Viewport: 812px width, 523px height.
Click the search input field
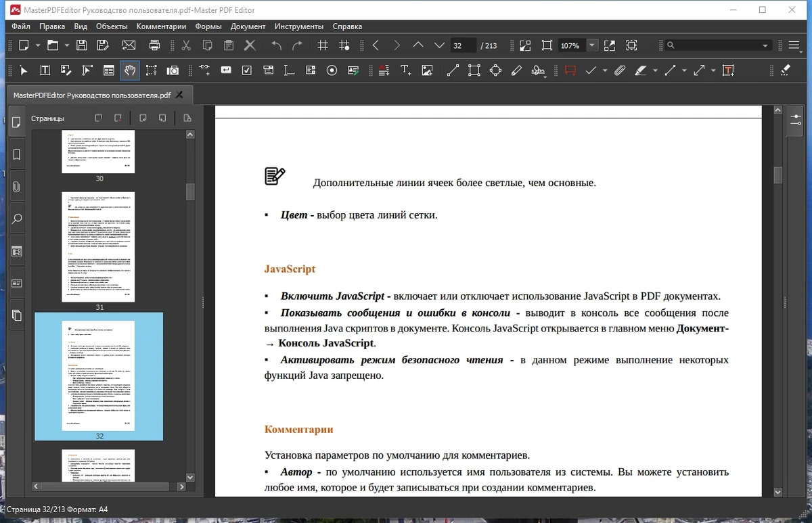pyautogui.click(x=713, y=45)
